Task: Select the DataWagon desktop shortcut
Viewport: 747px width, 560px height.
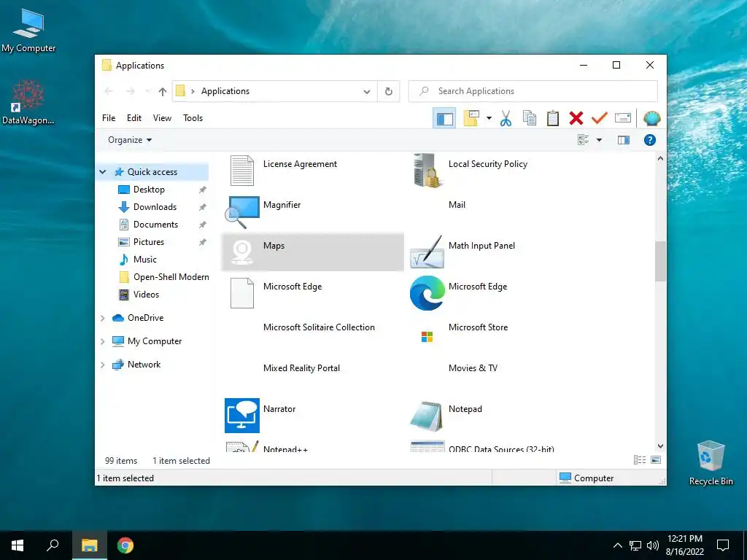Action: pos(28,102)
